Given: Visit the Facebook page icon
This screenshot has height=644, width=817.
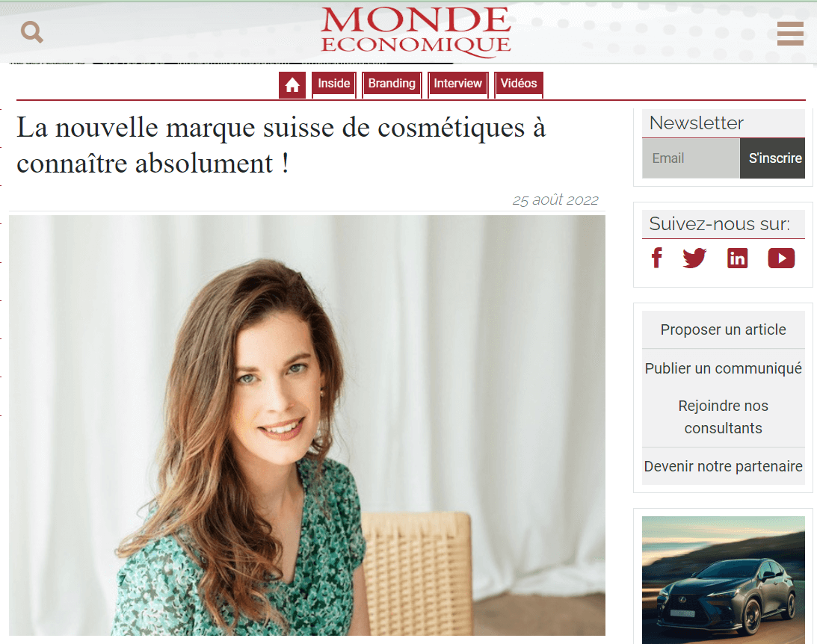Looking at the screenshot, I should point(657,258).
